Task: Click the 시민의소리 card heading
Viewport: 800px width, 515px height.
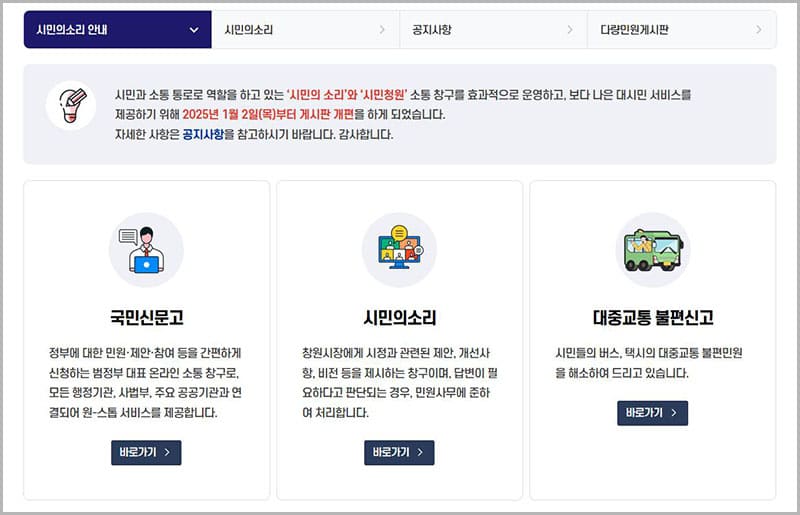Action: 399,317
